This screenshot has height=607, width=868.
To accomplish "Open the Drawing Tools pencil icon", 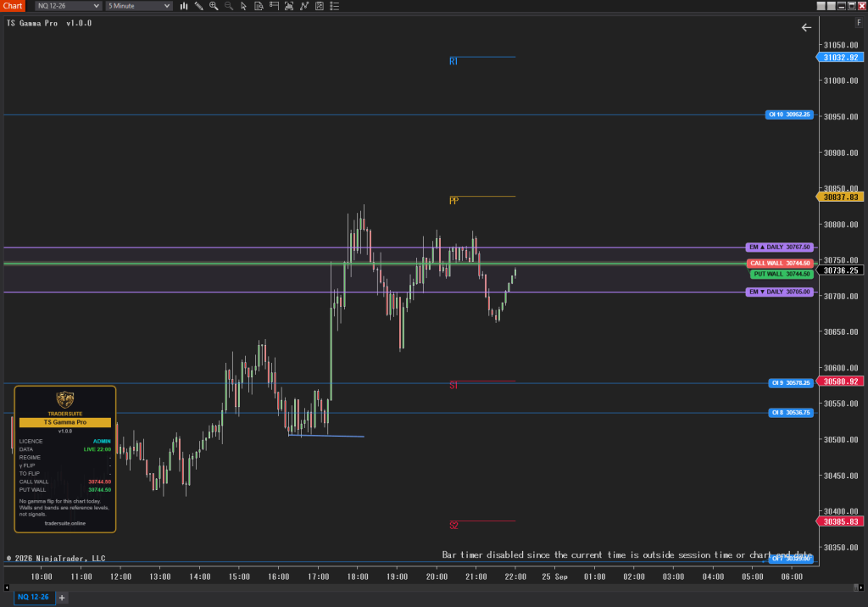I will click(198, 6).
